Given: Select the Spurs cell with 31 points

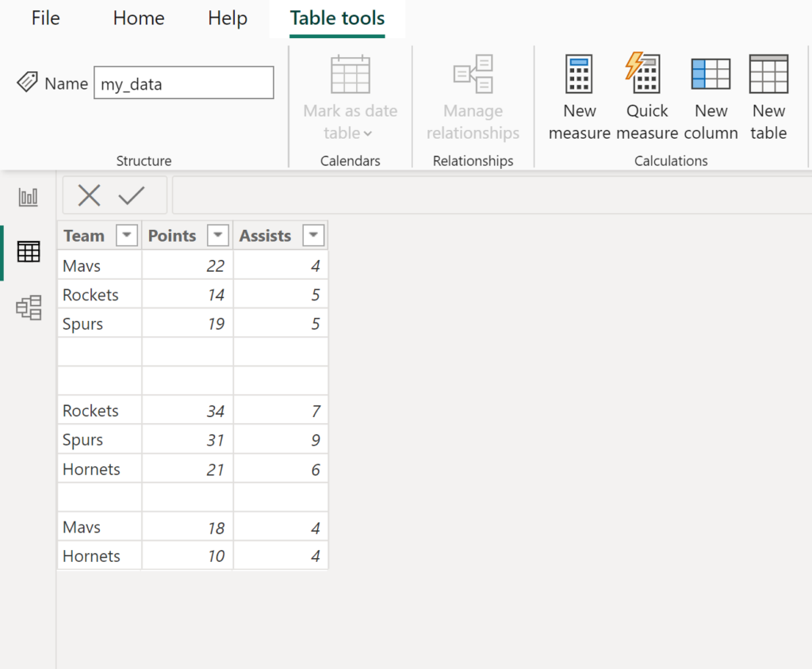Looking at the screenshot, I should (x=100, y=440).
